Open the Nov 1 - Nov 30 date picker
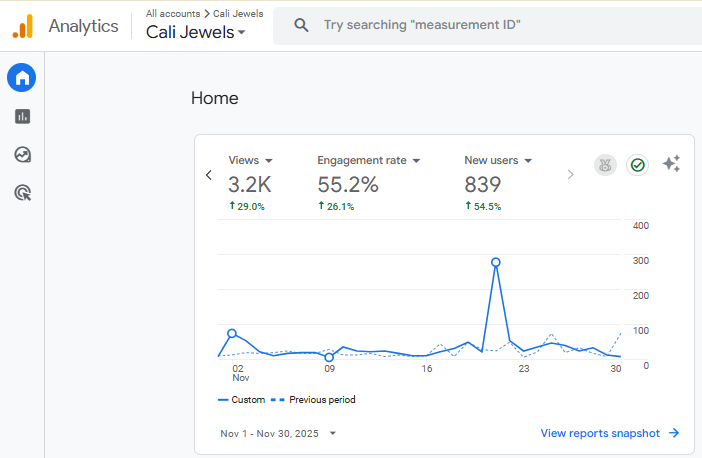The height and width of the screenshot is (458, 702). 278,433
